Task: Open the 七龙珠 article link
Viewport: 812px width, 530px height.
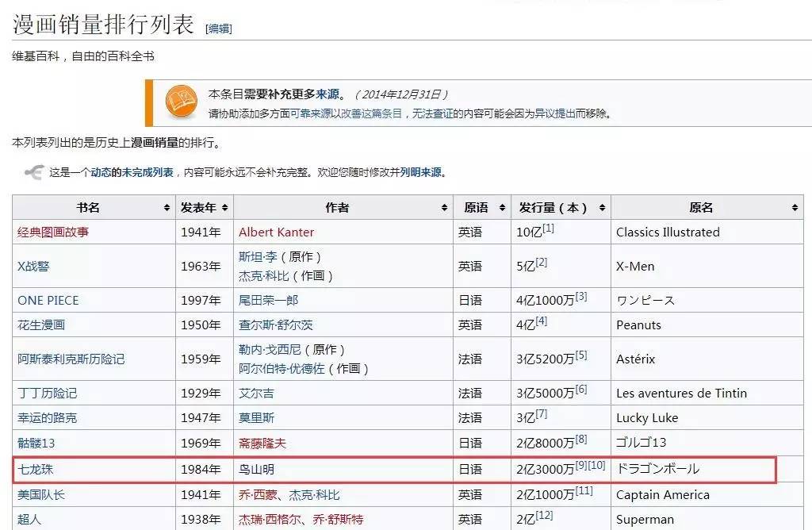Action: click(x=35, y=470)
